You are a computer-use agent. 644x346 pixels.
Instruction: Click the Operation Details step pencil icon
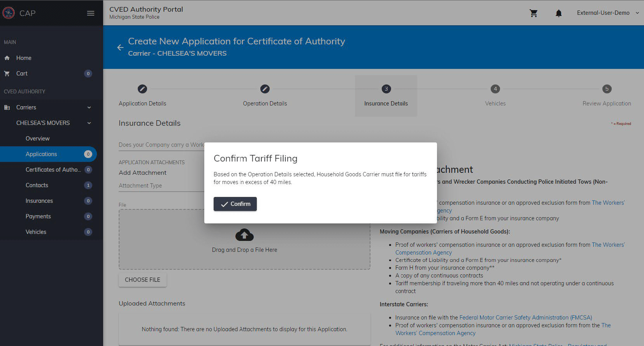click(x=265, y=89)
